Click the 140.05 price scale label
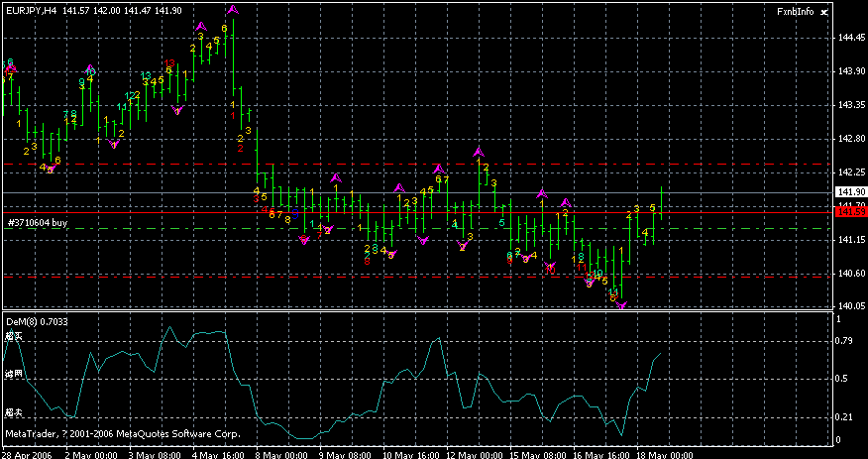Viewport: 868px width, 459px height. coord(851,306)
